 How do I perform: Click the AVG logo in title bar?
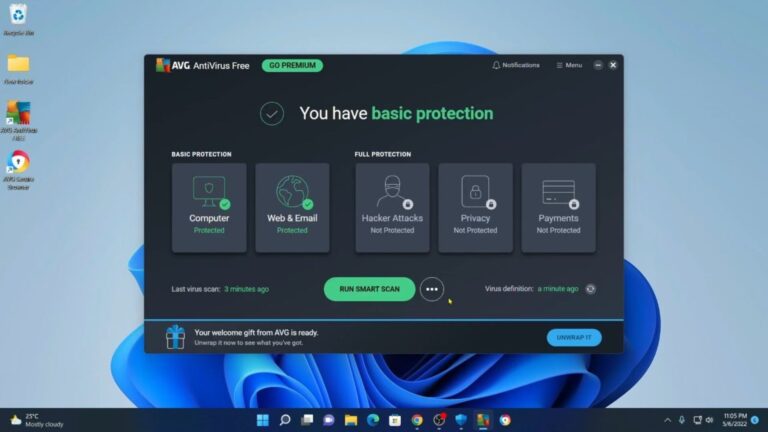coord(163,65)
